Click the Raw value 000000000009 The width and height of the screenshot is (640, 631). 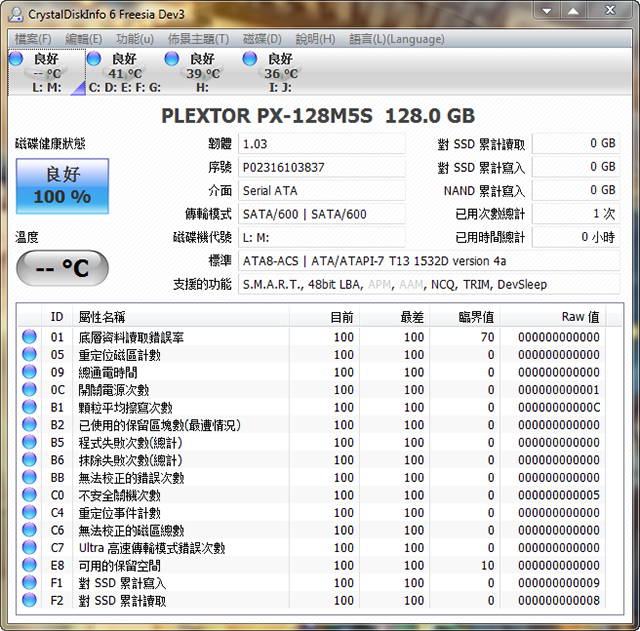559,583
